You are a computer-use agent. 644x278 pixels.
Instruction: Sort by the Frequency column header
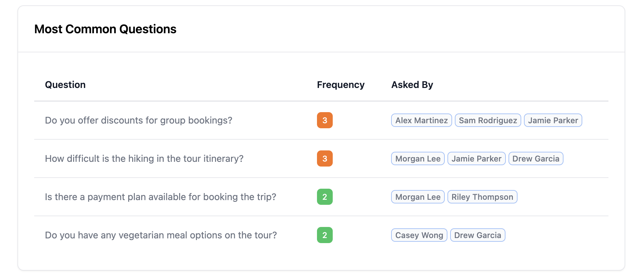point(340,85)
